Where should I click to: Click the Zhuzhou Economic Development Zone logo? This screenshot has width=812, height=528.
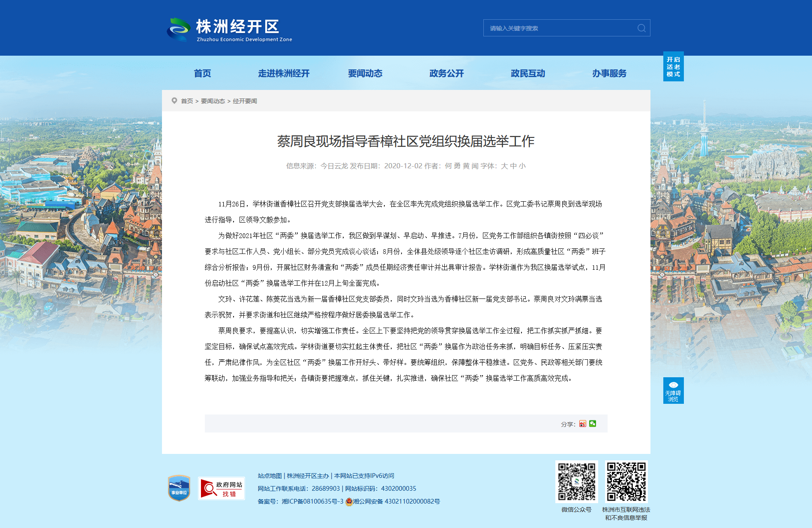click(x=229, y=30)
